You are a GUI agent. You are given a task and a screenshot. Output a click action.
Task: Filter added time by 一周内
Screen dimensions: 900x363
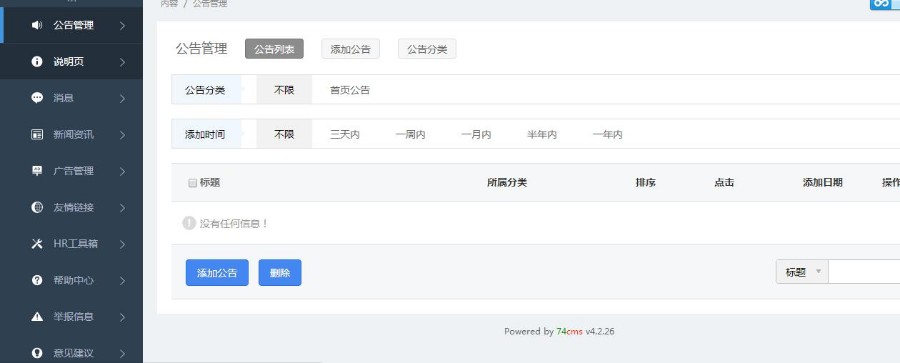coord(410,134)
